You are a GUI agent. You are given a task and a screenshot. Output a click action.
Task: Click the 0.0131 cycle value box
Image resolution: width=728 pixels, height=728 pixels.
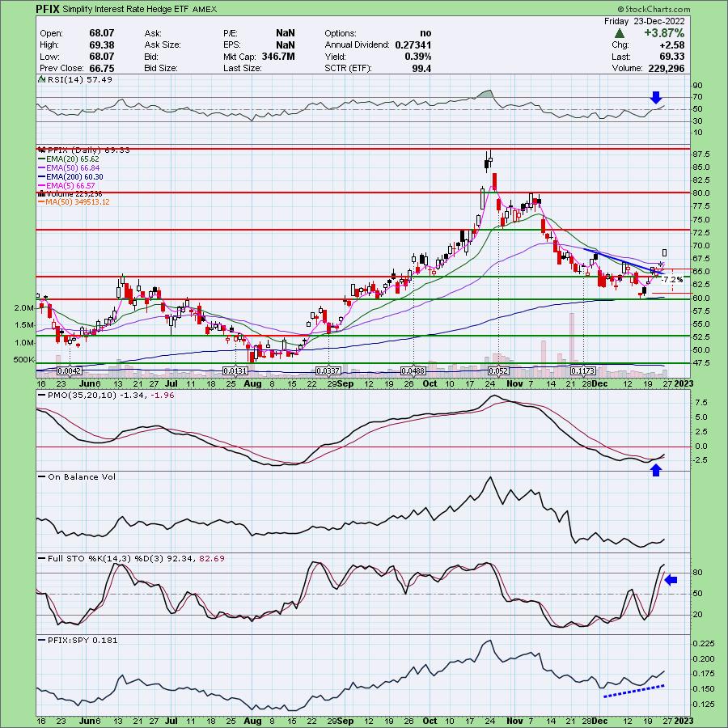coord(236,371)
